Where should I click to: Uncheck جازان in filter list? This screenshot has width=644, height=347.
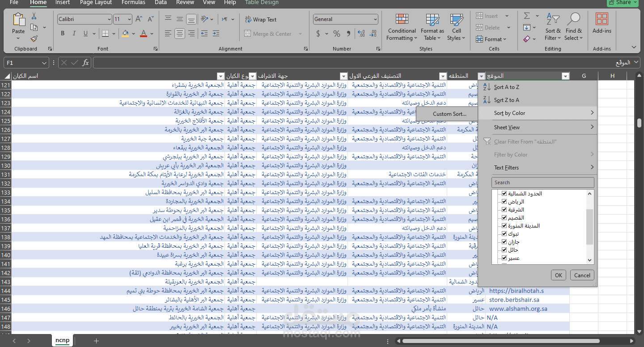pos(504,242)
